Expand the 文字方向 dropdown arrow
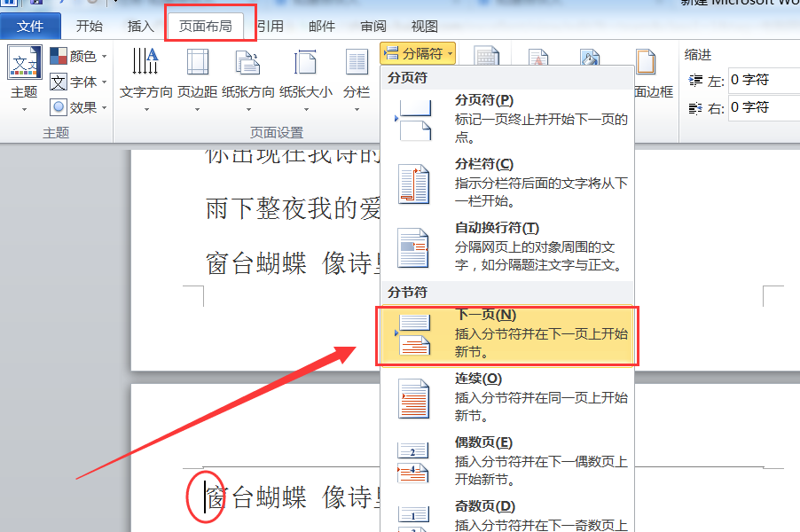Viewport: 800px width, 532px height. tap(146, 109)
